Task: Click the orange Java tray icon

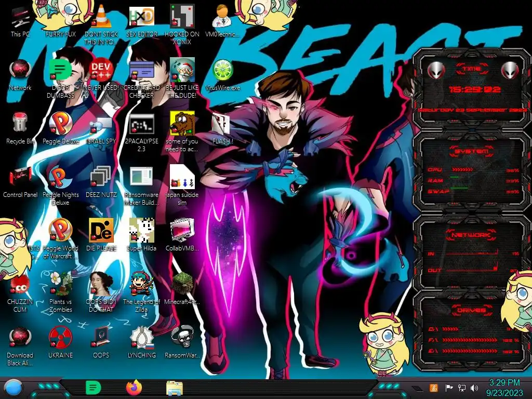Action: 433,388
